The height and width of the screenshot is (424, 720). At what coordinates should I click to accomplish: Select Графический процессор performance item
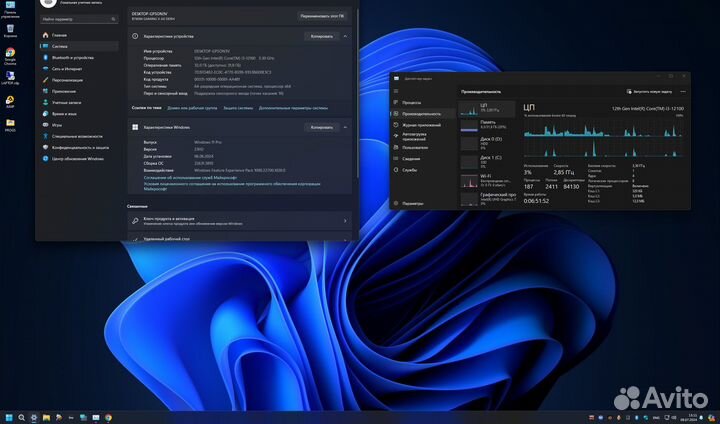coord(487,198)
